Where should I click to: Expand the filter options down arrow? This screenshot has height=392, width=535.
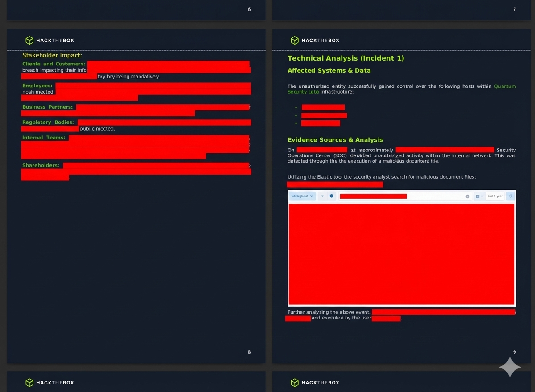coord(322,196)
